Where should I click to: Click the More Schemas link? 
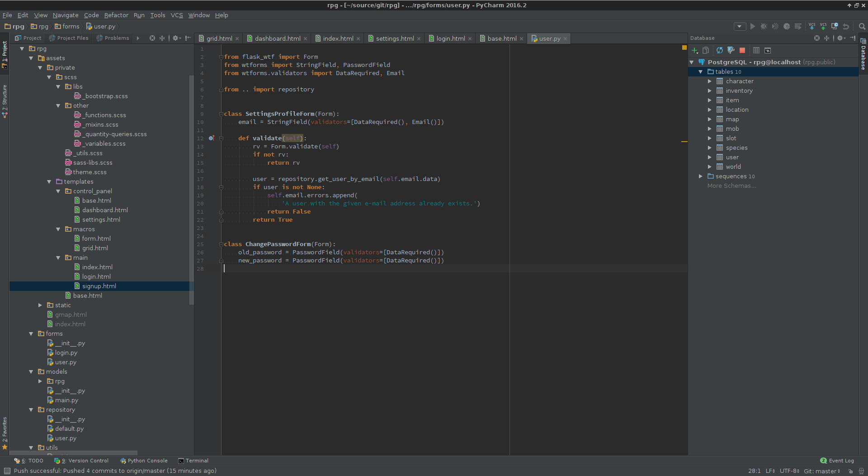click(731, 186)
